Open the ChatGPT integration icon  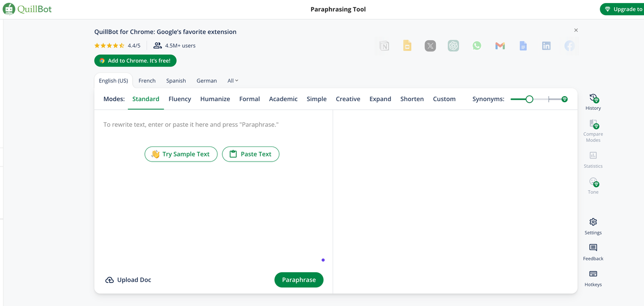pos(453,46)
